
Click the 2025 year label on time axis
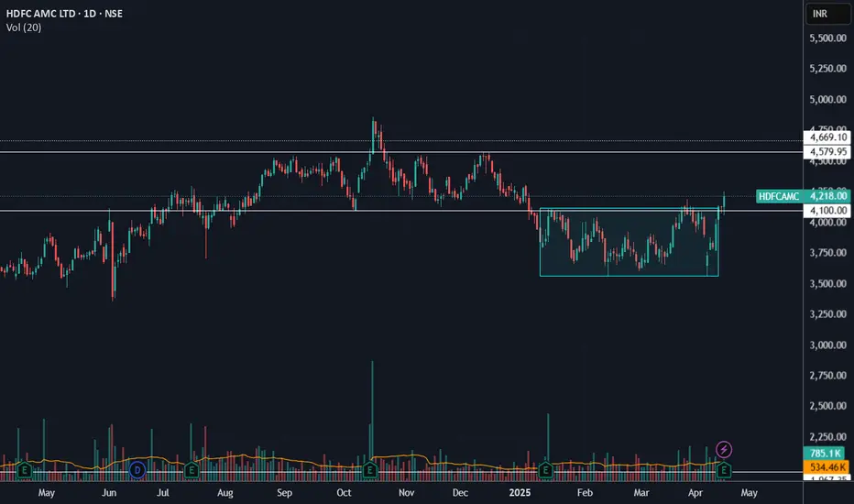point(520,493)
